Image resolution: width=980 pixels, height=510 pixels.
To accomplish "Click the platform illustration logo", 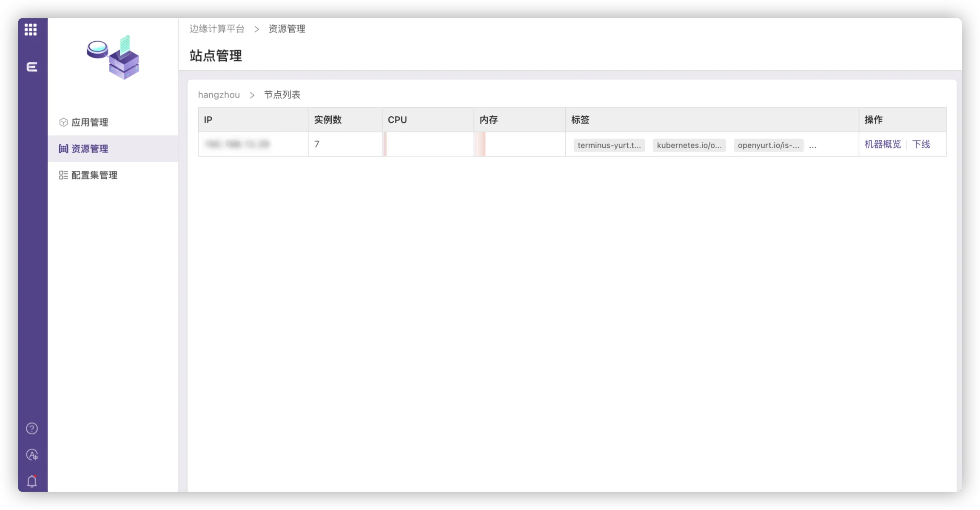I will tap(113, 57).
